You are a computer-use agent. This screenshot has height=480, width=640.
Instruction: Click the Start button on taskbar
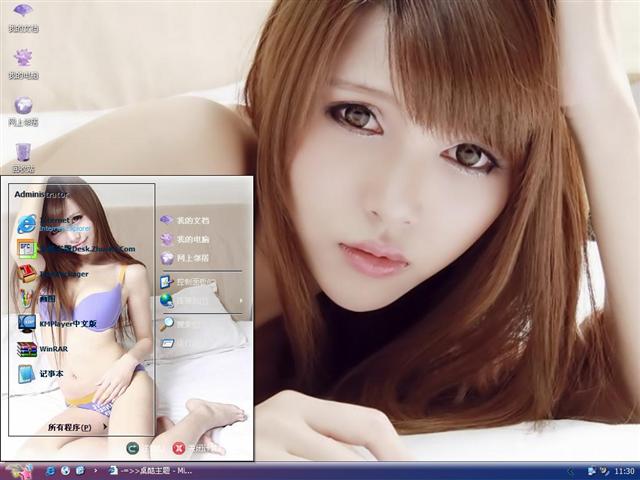(17, 471)
